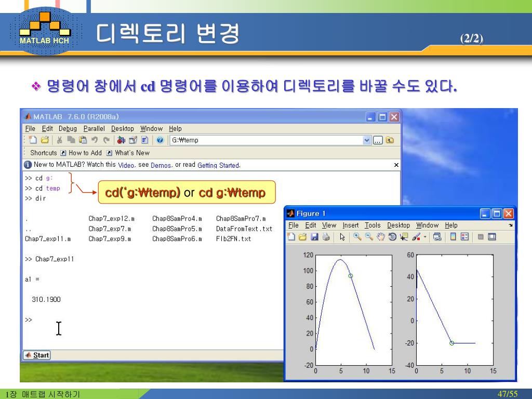Toggle the Data Cursor tool

404,237
